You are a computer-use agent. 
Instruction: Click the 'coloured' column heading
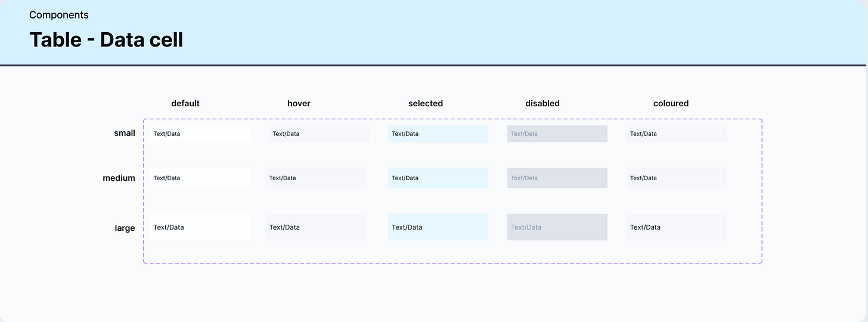tap(671, 103)
